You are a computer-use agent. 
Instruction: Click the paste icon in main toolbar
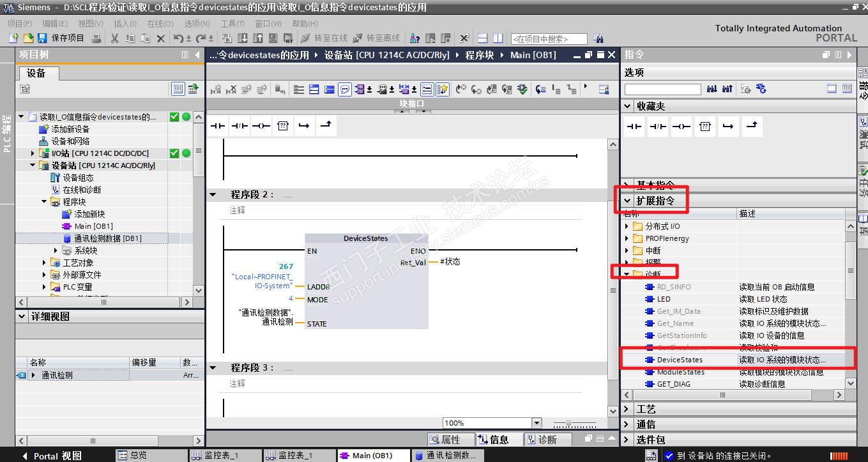pos(146,38)
